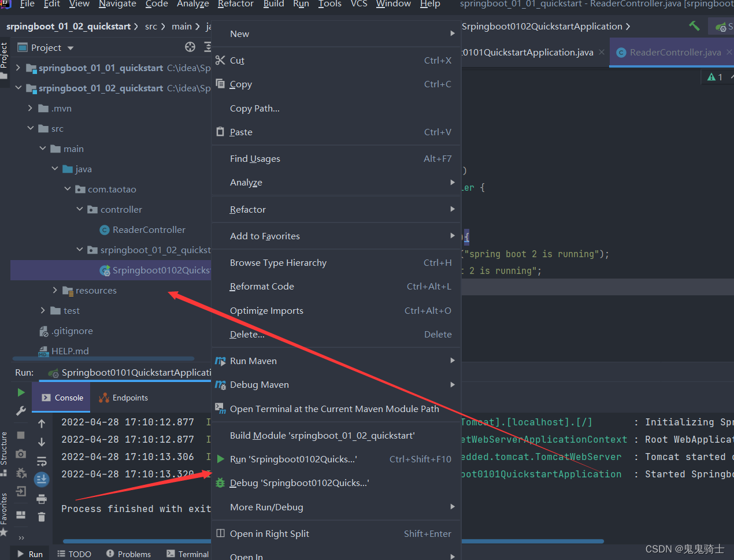Viewport: 734px width, 560px height.
Task: Collapse the com.taotao package
Action: click(x=68, y=189)
